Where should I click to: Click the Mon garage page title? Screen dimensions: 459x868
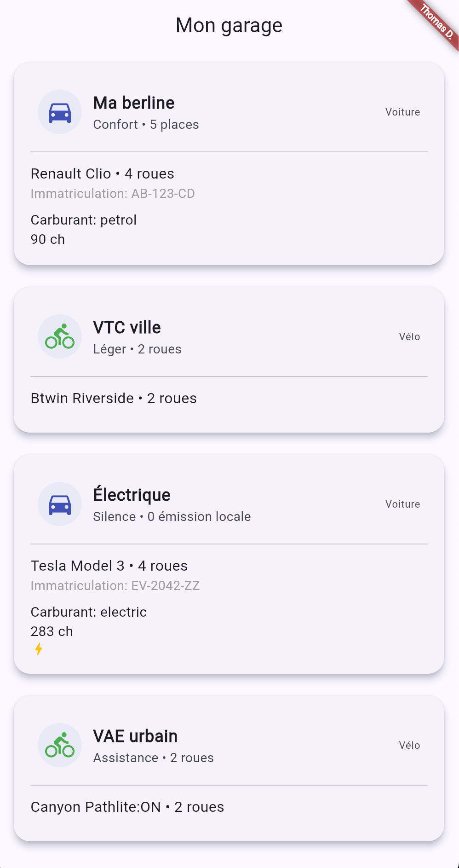(229, 26)
